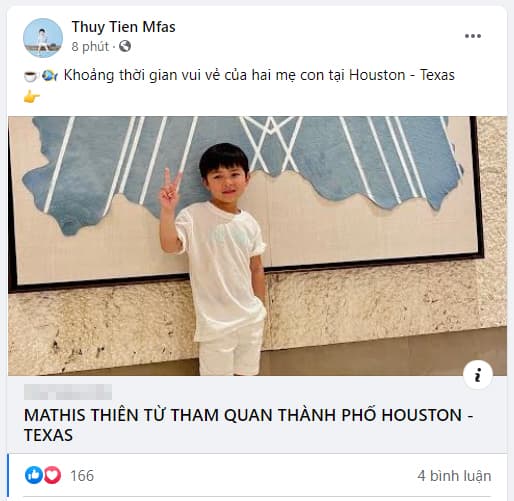Click the Thuy Tien Mfas profile avatar
The image size is (514, 501).
click(43, 38)
